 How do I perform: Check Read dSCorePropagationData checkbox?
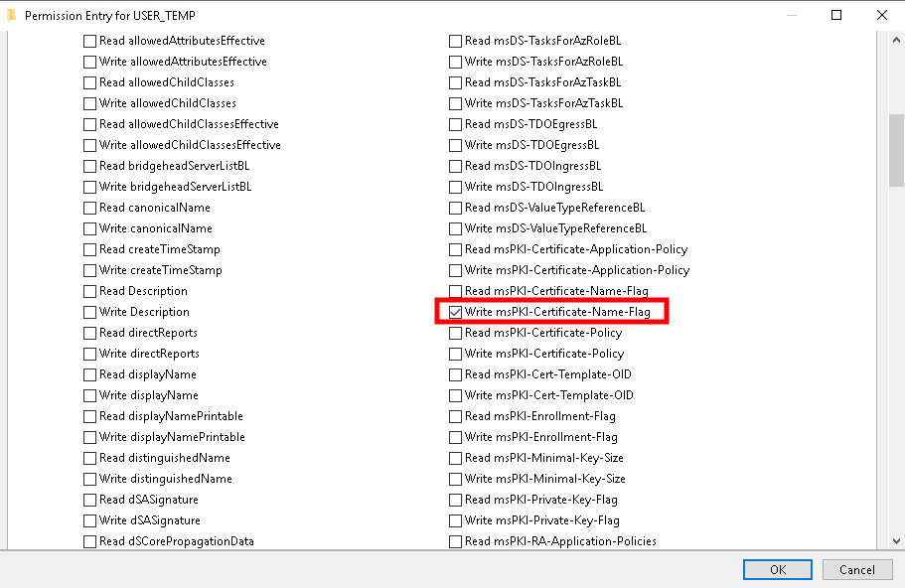coord(90,541)
